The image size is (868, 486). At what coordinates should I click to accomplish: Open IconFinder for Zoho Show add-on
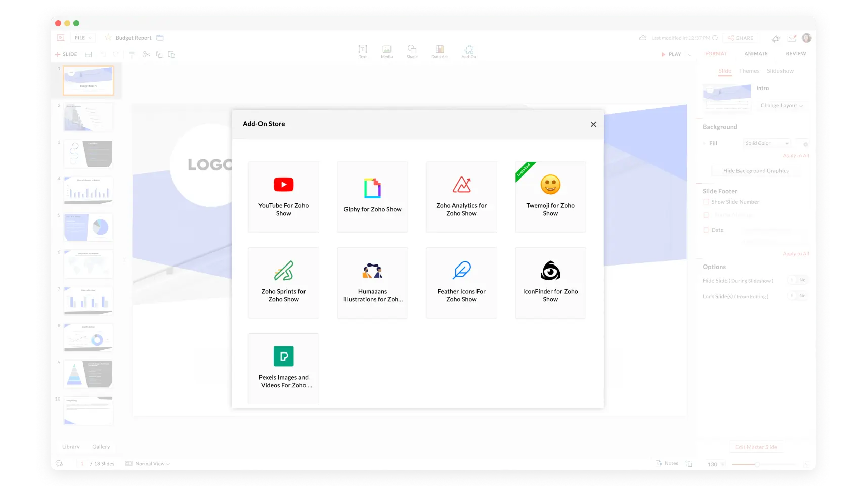(x=550, y=283)
